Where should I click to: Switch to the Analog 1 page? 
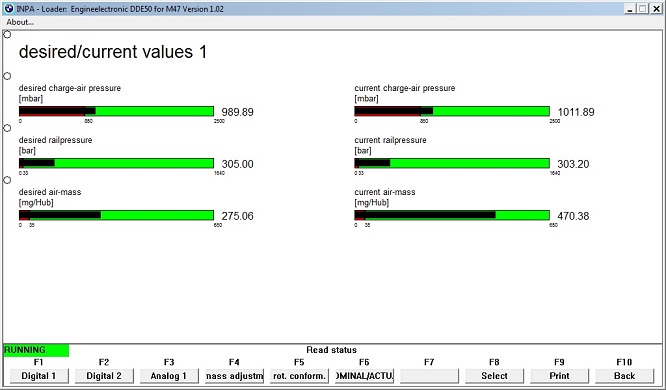click(169, 376)
